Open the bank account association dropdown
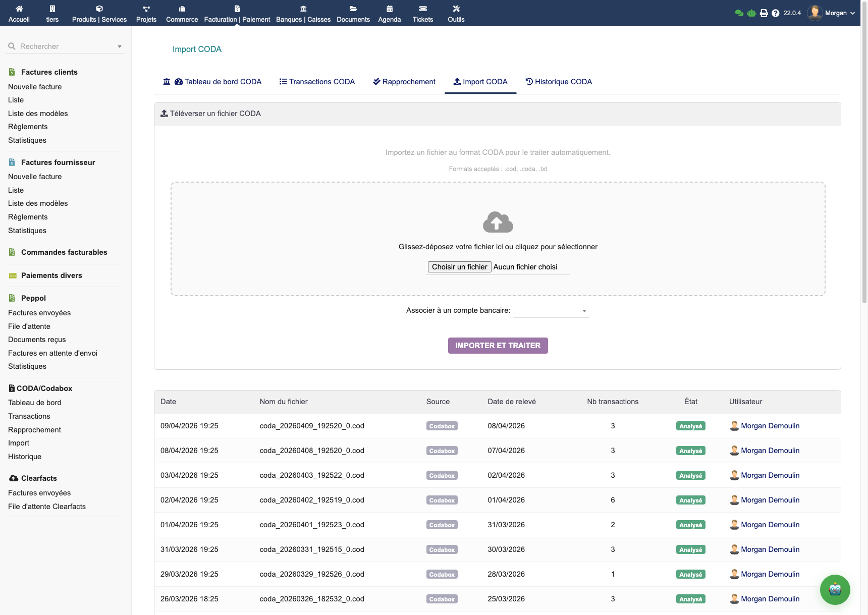Image resolution: width=868 pixels, height=615 pixels. point(551,311)
